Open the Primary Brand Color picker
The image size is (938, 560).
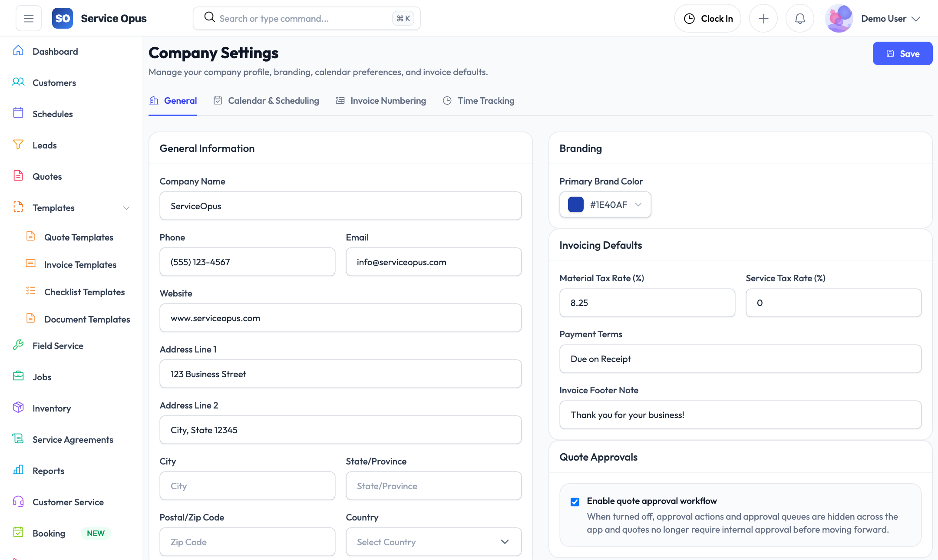point(605,204)
